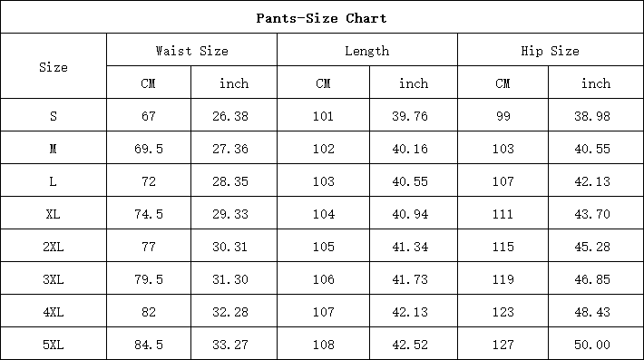
Task: Click the waist inch value 26.38
Action: 230,116
